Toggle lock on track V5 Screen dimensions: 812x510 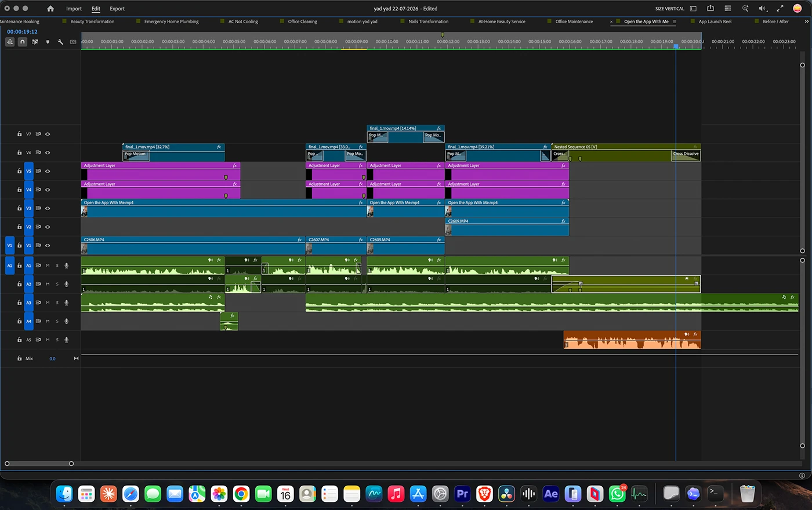(19, 171)
